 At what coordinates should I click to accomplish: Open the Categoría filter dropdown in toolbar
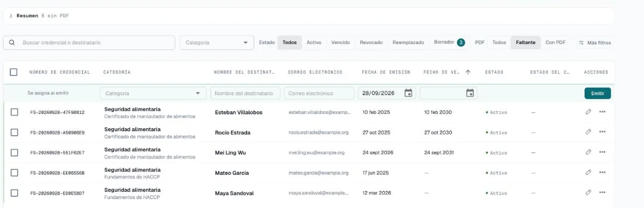[x=217, y=43]
